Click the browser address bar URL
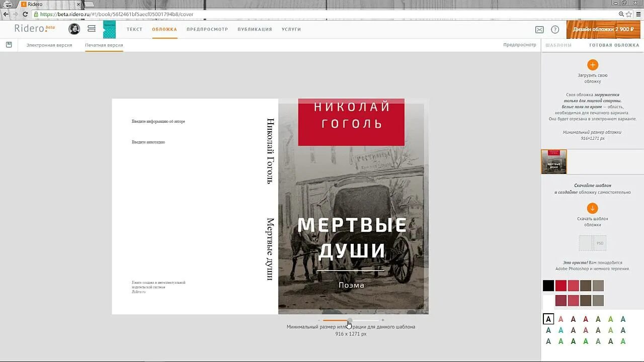The width and height of the screenshot is (644, 362). tap(117, 14)
